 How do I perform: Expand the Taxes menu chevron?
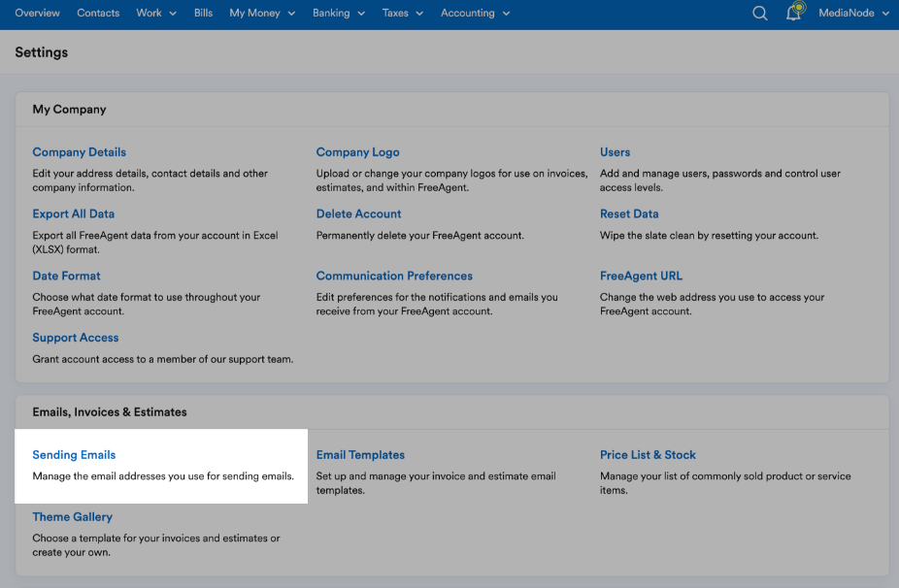pyautogui.click(x=419, y=14)
